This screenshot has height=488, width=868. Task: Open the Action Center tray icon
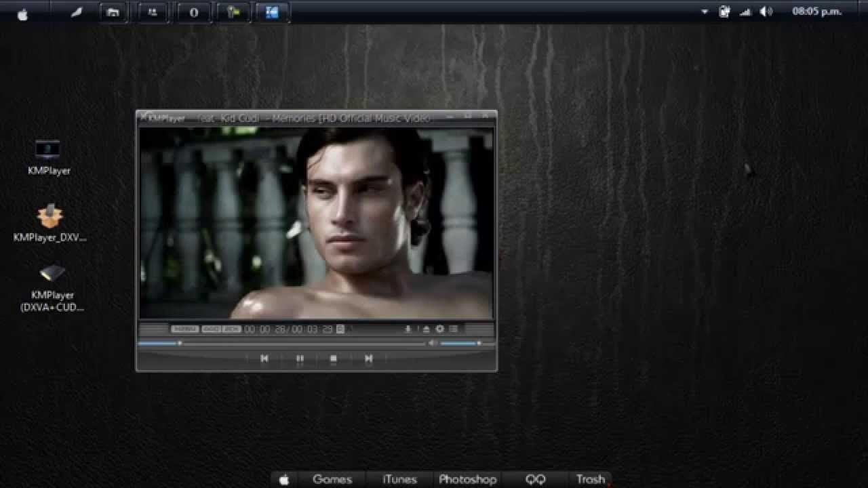coord(724,12)
